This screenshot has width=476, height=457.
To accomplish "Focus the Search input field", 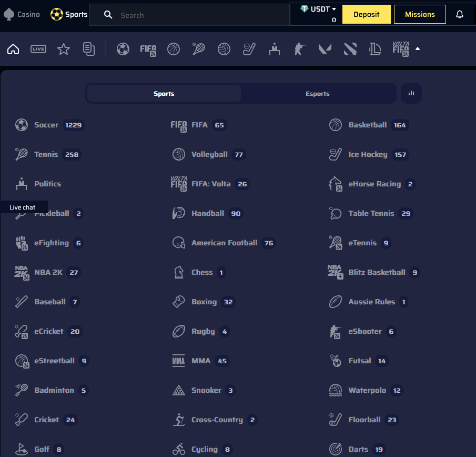I will [189, 15].
